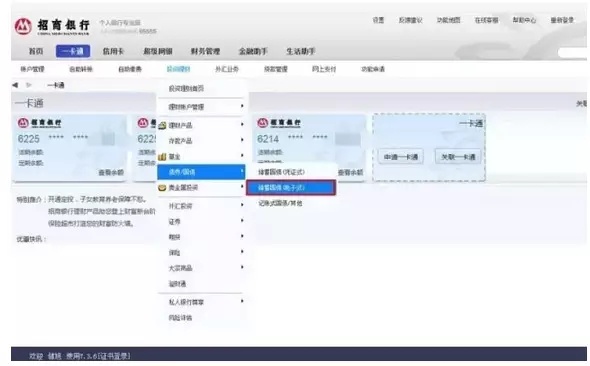Expand 理财账户管理 submenu arrow
The height and width of the screenshot is (366, 590).
click(x=242, y=106)
